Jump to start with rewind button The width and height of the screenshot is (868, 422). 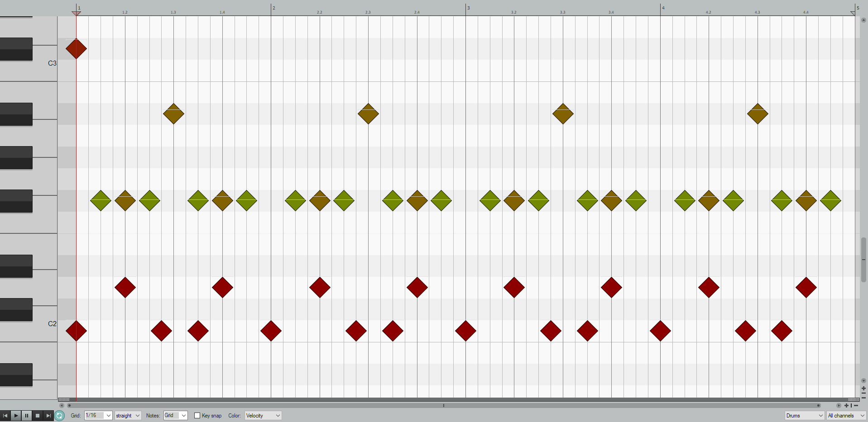pos(5,416)
